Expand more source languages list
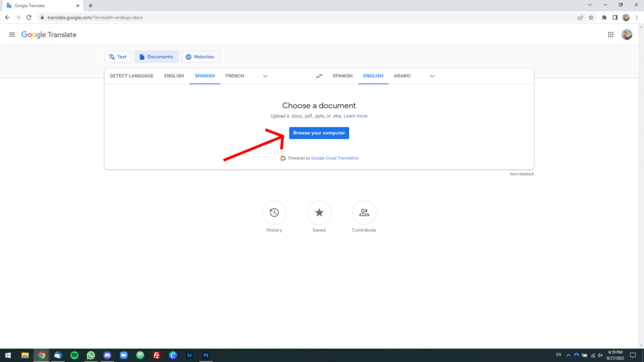This screenshot has width=644, height=362. [x=265, y=76]
